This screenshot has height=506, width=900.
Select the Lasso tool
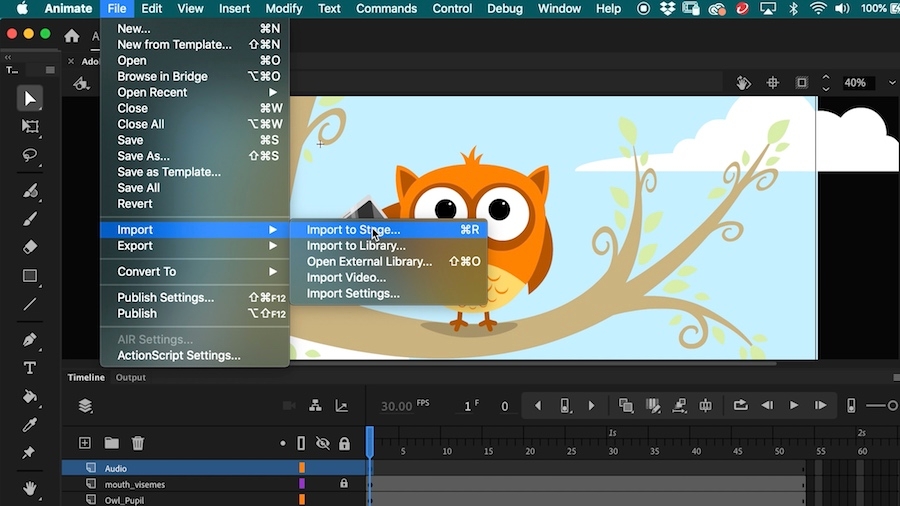coord(29,155)
